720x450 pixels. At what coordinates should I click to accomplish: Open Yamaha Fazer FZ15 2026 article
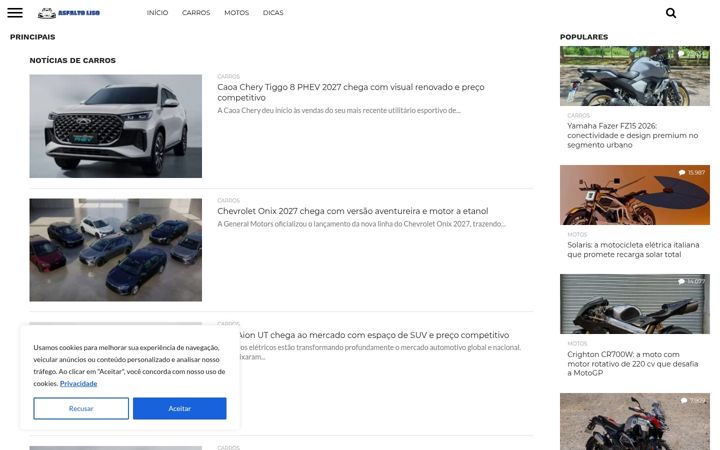[632, 135]
